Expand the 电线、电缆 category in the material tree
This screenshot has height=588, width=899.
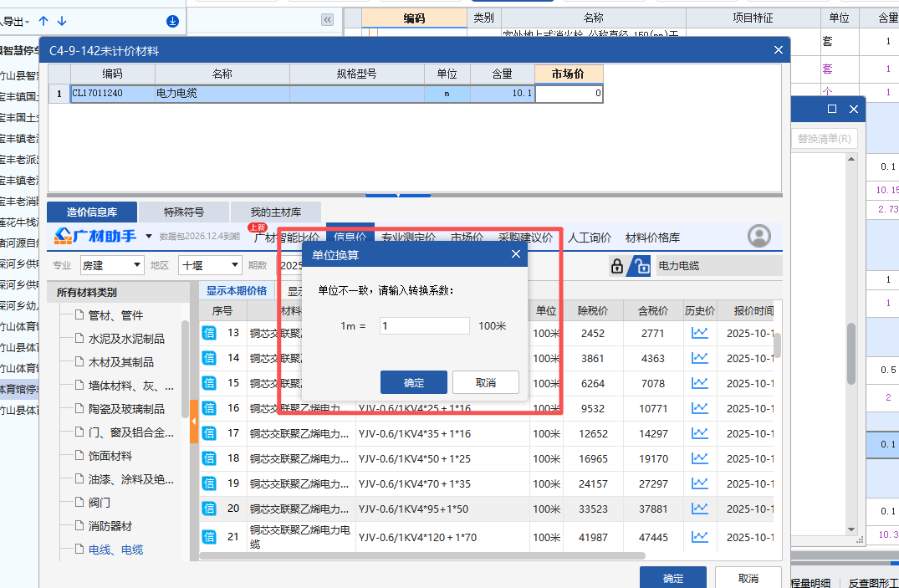point(118,549)
